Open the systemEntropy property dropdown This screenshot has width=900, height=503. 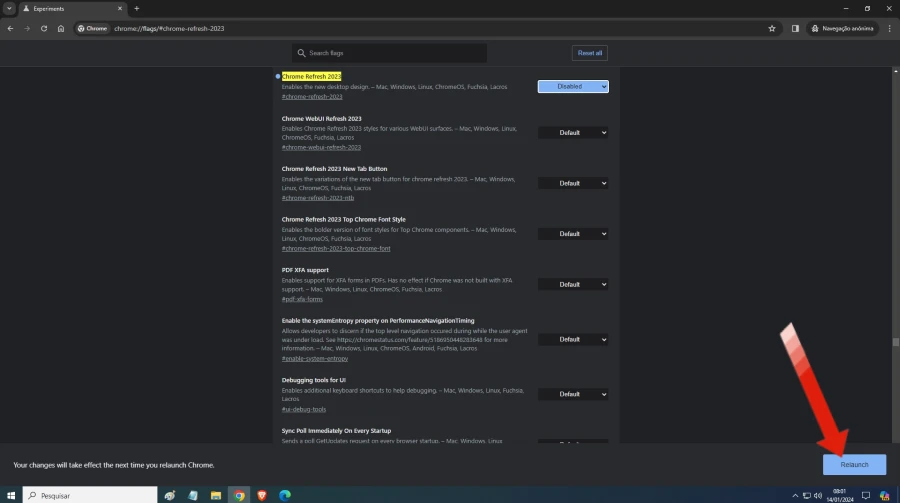[573, 339]
